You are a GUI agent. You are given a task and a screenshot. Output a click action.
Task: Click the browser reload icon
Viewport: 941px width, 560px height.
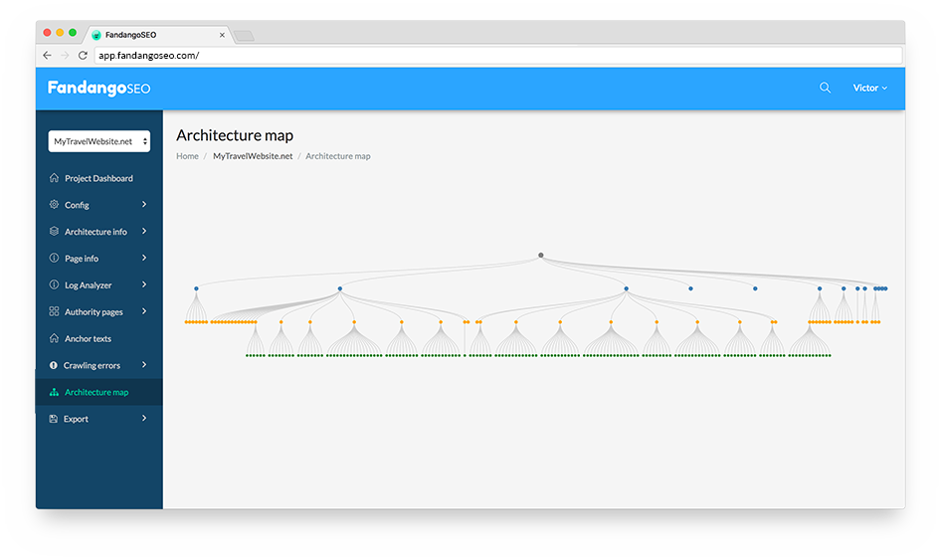pyautogui.click(x=83, y=56)
